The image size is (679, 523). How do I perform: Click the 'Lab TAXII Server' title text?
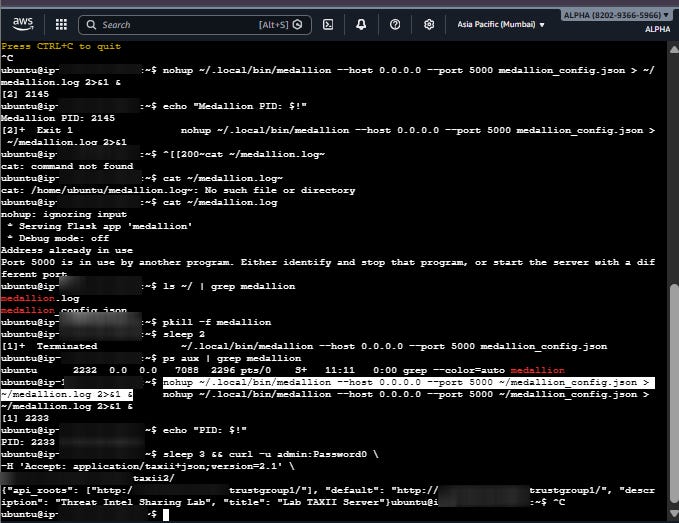tap(330, 502)
